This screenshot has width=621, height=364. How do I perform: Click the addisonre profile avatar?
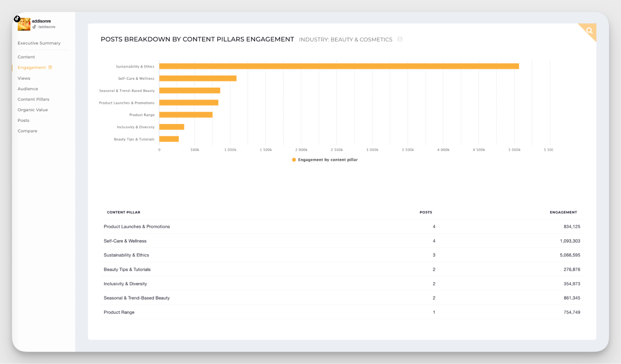24,24
